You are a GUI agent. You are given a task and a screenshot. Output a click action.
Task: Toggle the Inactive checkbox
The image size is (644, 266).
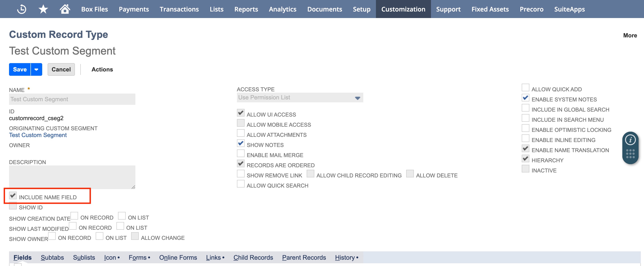pyautogui.click(x=525, y=169)
